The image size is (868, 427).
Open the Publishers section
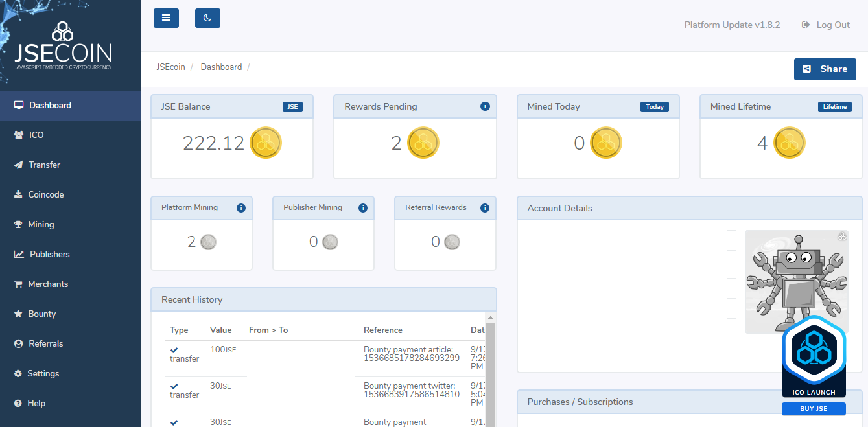pos(70,255)
